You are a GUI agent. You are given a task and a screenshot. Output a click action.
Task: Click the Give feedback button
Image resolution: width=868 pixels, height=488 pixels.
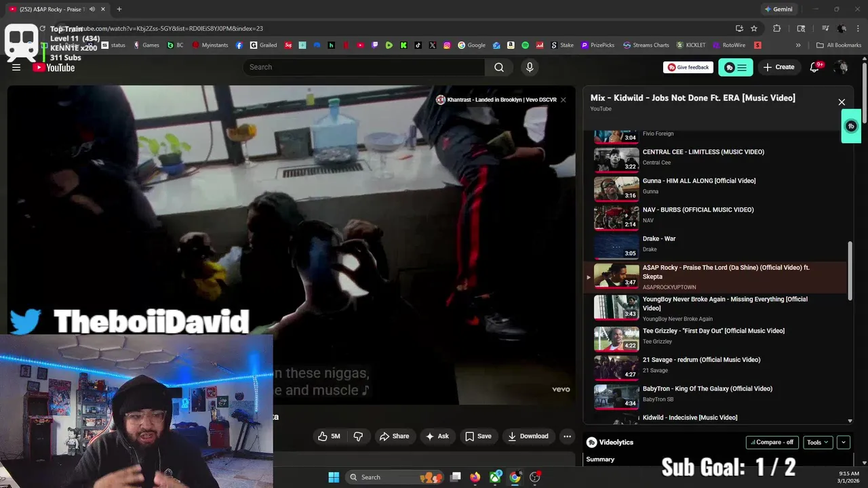[x=688, y=67]
